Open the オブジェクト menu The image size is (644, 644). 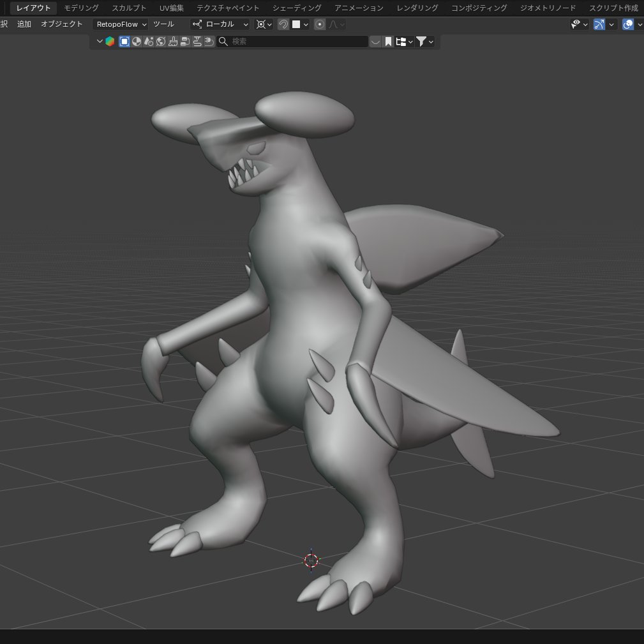click(x=62, y=24)
